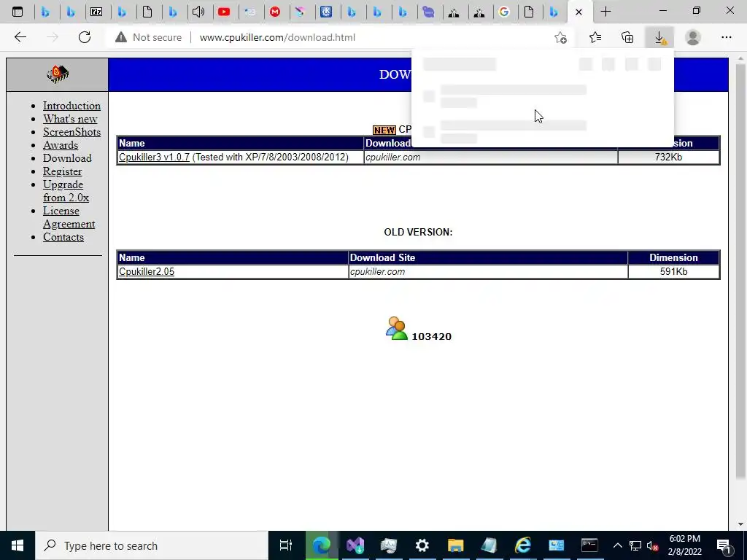Open the Favorites list
The image size is (747, 560).
pyautogui.click(x=595, y=37)
